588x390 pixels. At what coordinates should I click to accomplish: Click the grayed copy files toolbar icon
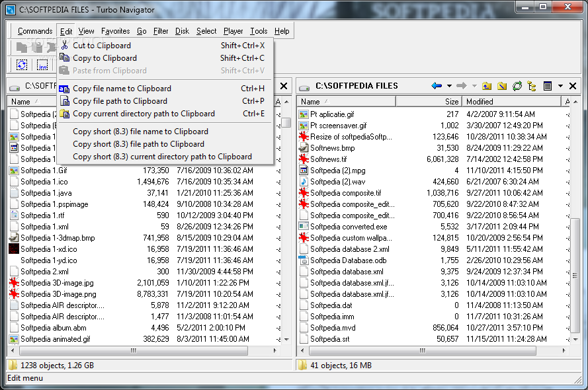[22, 47]
